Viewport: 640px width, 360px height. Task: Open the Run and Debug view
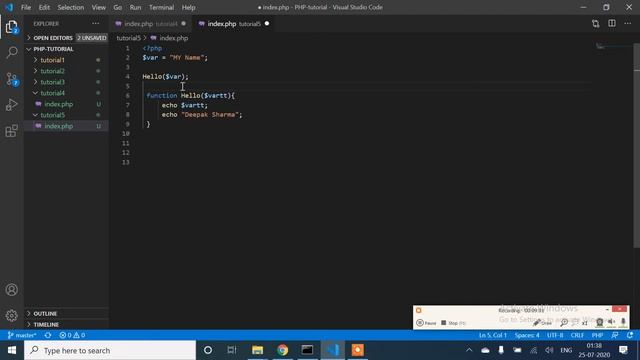pyautogui.click(x=11, y=105)
